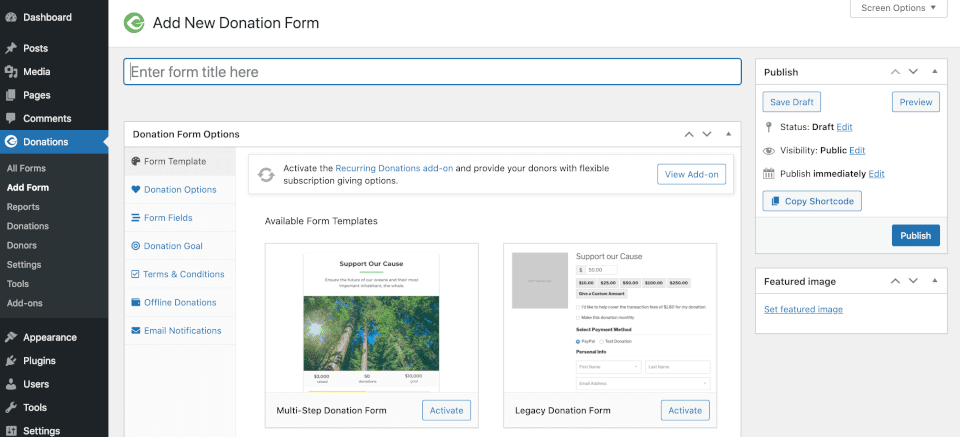Click the recurring sync arrows icon

(266, 174)
